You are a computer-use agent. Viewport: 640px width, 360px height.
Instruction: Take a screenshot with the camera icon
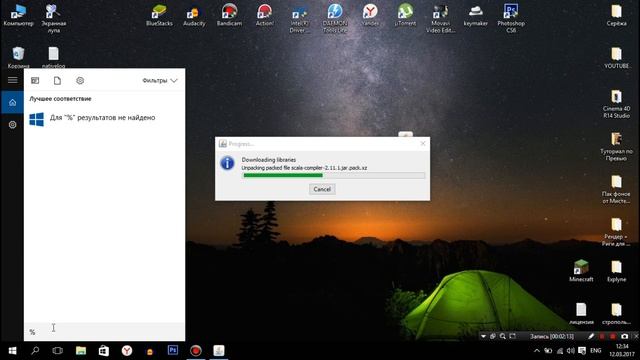point(624,336)
